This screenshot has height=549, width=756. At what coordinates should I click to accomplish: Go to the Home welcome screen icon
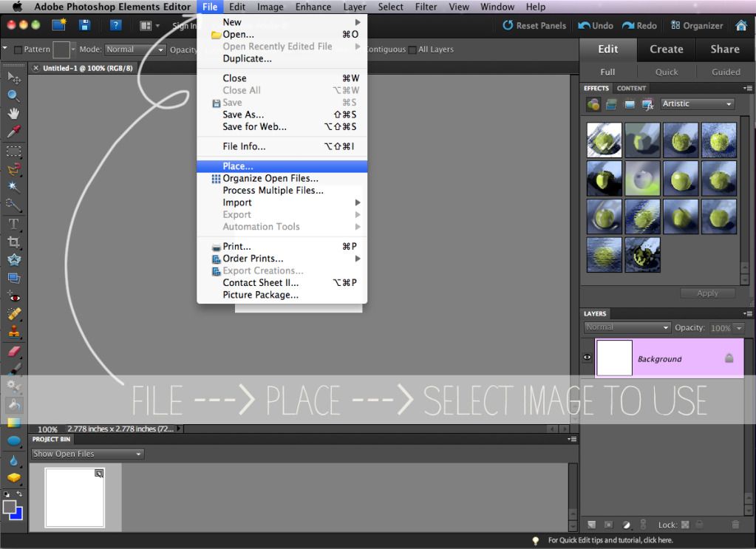coord(741,26)
